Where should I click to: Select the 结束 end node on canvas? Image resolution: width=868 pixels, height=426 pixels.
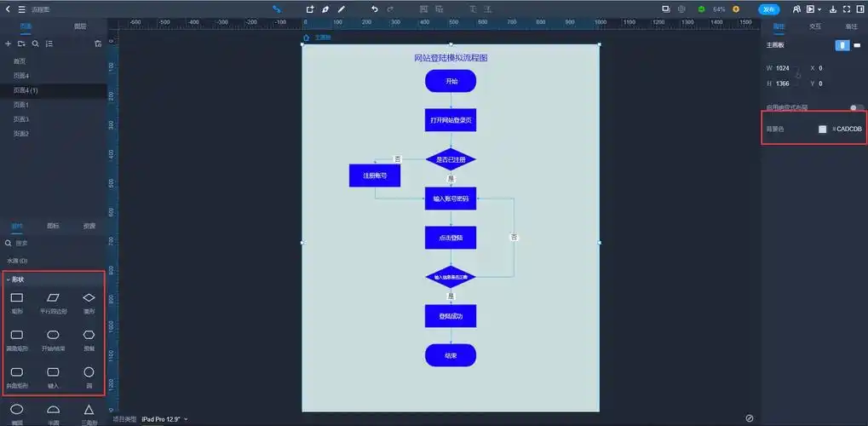[x=451, y=355]
